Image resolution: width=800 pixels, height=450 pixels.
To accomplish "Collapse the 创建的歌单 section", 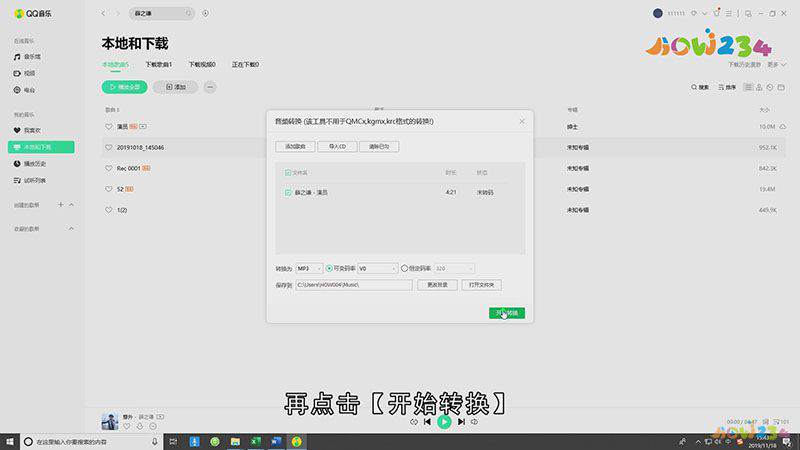I will (x=71, y=205).
